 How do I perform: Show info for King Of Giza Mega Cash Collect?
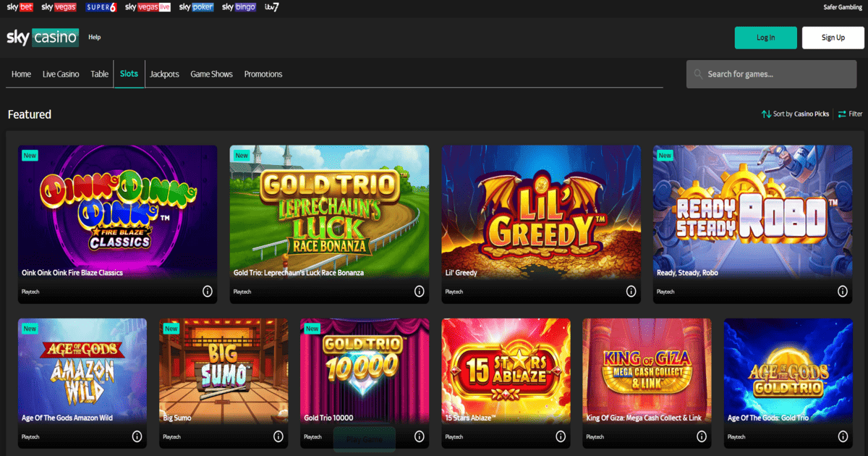[702, 436]
